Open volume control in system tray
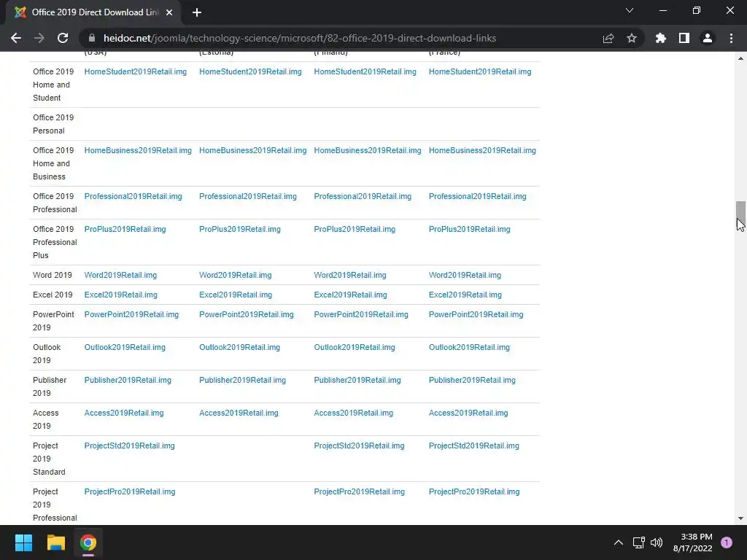 pyautogui.click(x=657, y=542)
